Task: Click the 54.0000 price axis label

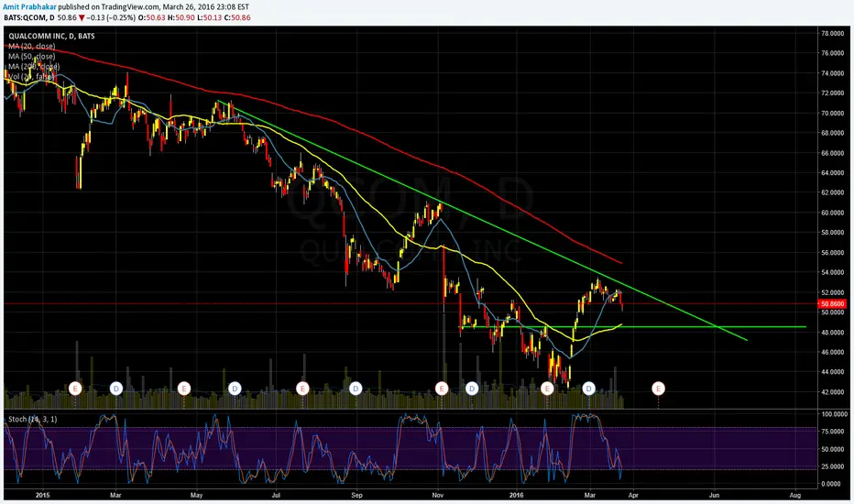Action: [833, 272]
